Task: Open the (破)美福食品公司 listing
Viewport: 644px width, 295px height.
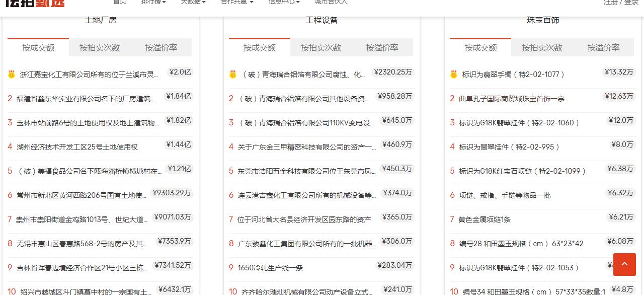Action: click(x=90, y=171)
